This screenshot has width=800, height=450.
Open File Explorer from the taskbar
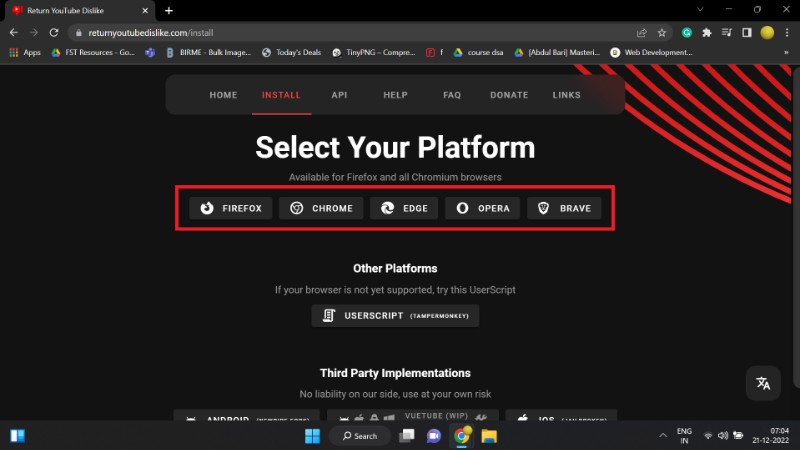[489, 436]
